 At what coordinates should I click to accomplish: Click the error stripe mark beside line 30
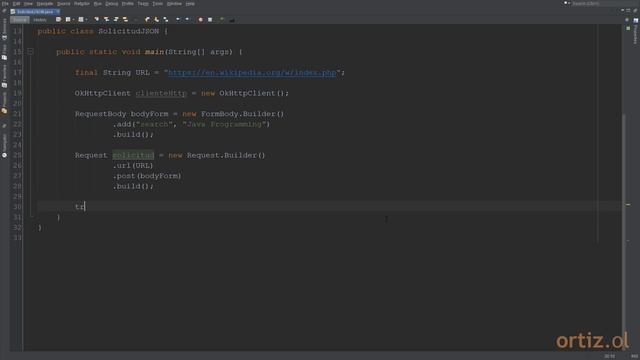point(628,204)
